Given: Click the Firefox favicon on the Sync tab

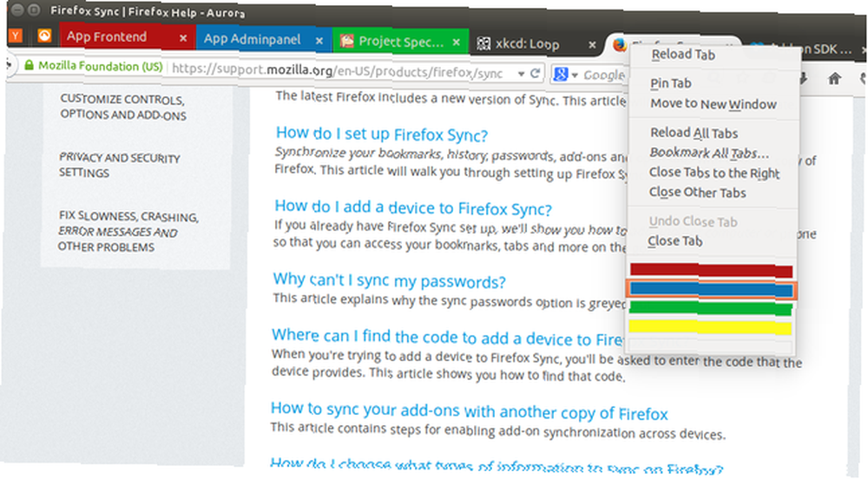Looking at the screenshot, I should pyautogui.click(x=620, y=44).
